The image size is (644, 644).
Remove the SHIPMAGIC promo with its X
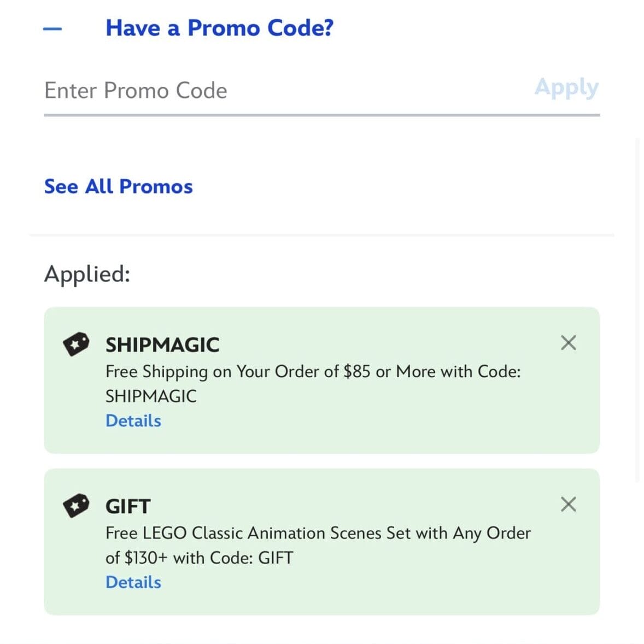tap(568, 343)
